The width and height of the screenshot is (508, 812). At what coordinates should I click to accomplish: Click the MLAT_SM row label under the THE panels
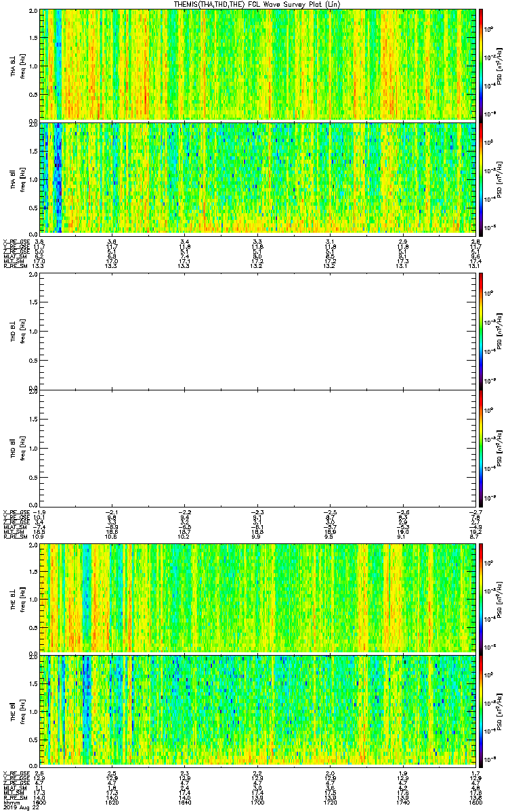click(x=16, y=788)
